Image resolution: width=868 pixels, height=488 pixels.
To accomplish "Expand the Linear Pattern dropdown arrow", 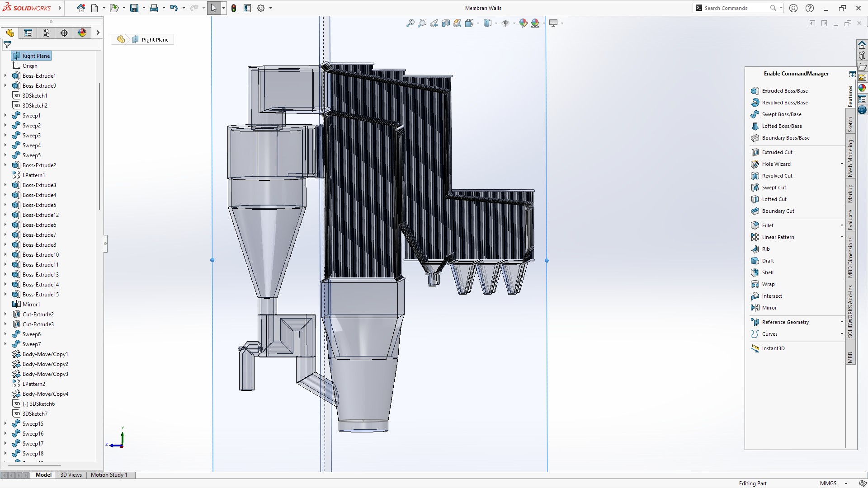I will tap(841, 237).
